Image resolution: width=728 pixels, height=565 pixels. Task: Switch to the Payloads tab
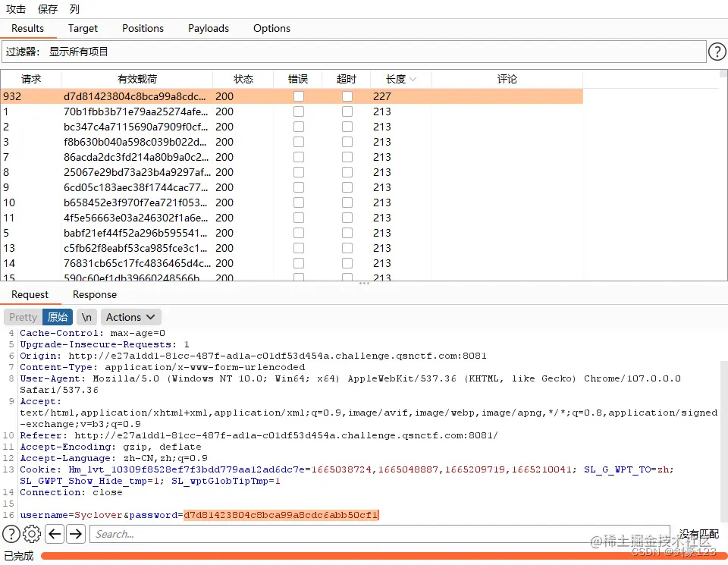click(209, 28)
